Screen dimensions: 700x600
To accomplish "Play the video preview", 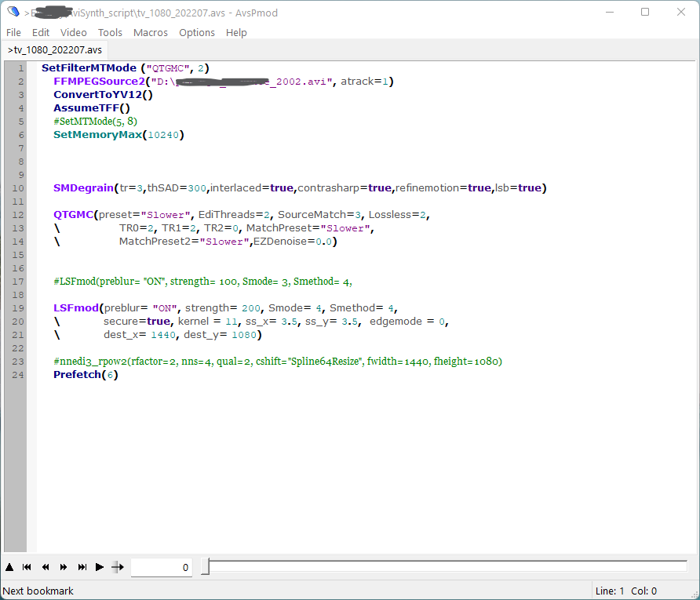I will pos(100,567).
